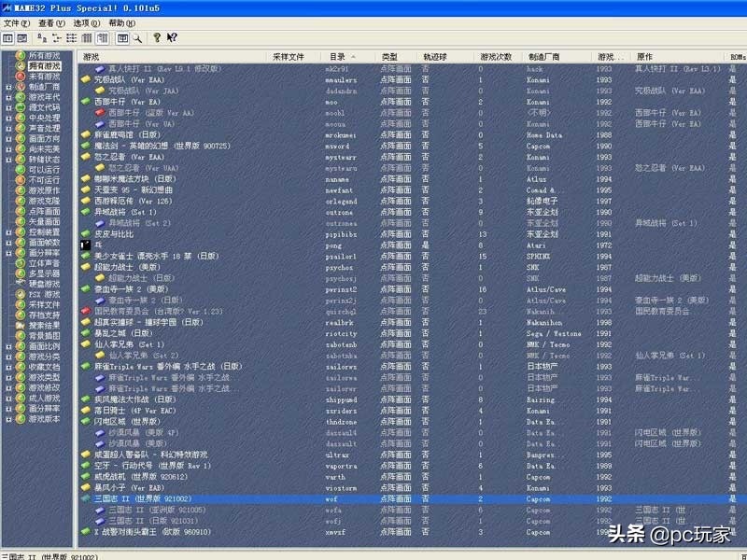Click the Help question mark icon
This screenshot has height=560, width=747.
point(157,38)
